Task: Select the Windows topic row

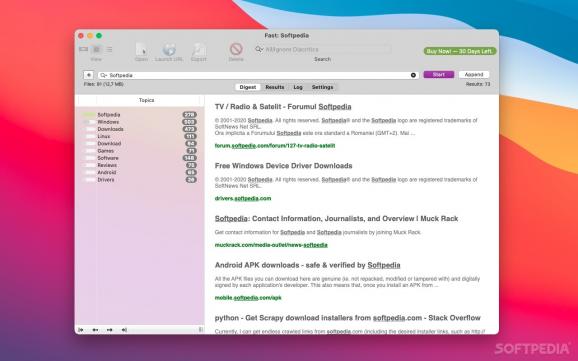Action: click(x=139, y=122)
